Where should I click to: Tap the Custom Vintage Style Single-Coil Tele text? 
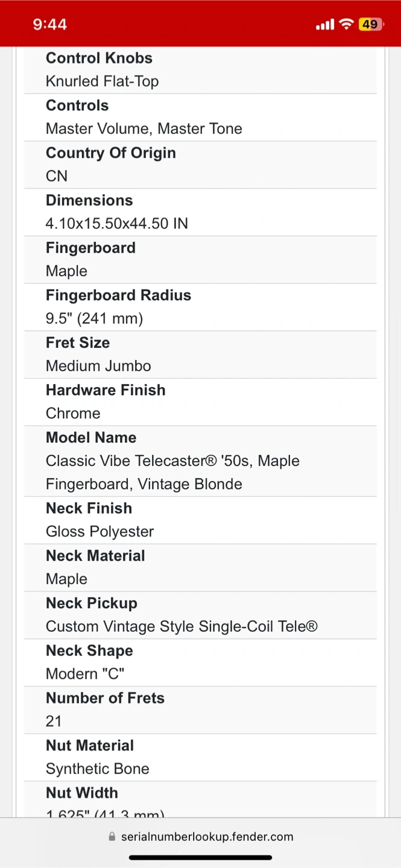tap(182, 626)
